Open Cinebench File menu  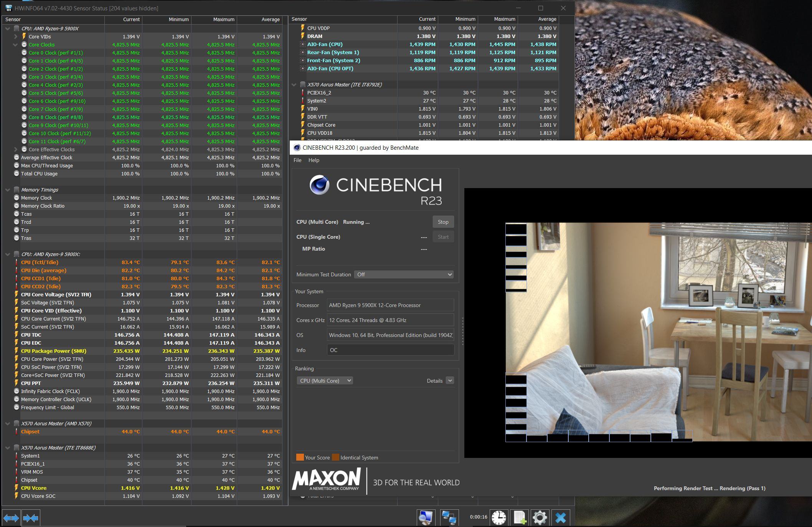click(297, 160)
